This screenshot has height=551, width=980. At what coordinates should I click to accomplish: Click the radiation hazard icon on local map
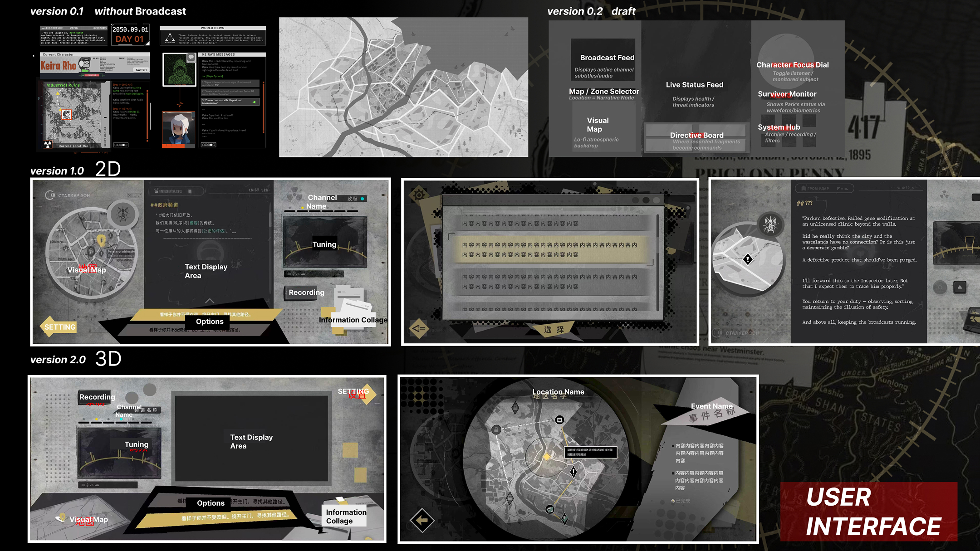pyautogui.click(x=48, y=145)
